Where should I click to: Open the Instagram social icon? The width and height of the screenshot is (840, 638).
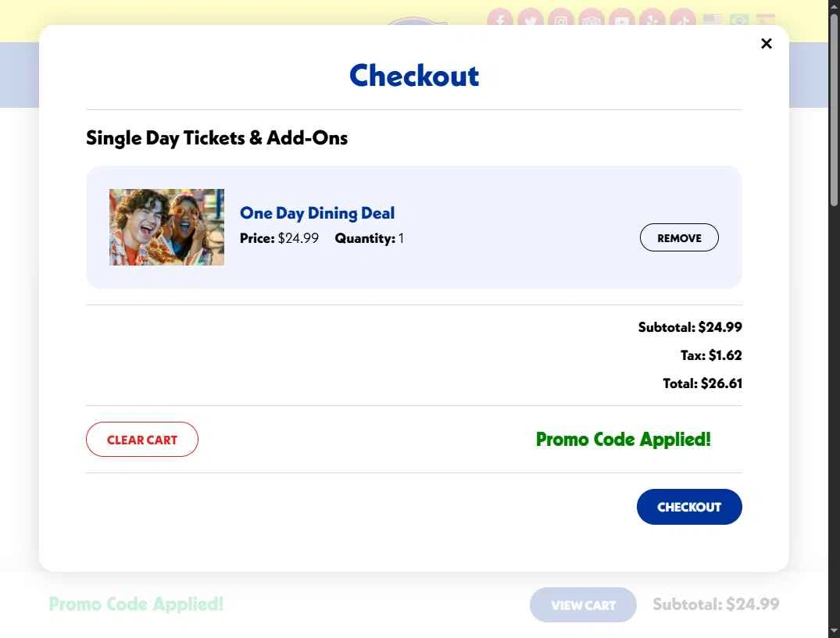coord(561,20)
